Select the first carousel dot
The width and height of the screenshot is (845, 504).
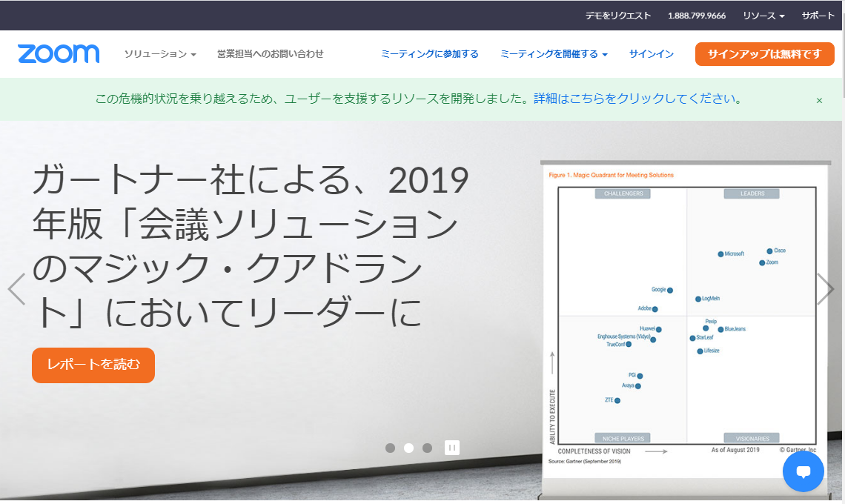pyautogui.click(x=390, y=448)
